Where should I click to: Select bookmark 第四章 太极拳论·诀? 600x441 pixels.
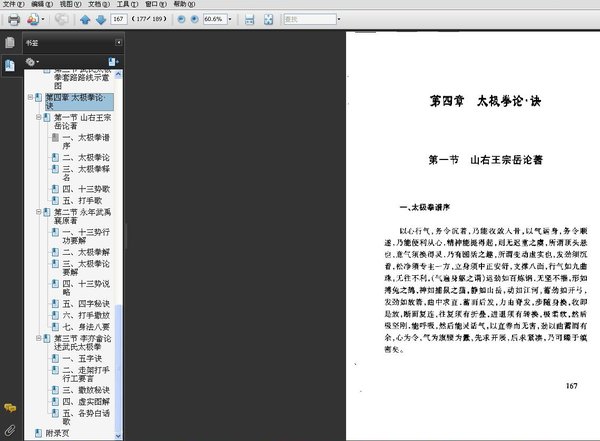(x=79, y=102)
